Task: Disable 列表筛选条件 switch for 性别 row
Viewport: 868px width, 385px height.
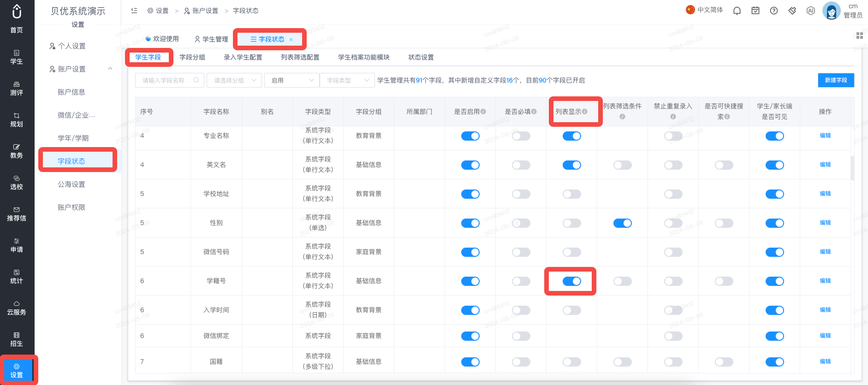Action: (x=623, y=223)
